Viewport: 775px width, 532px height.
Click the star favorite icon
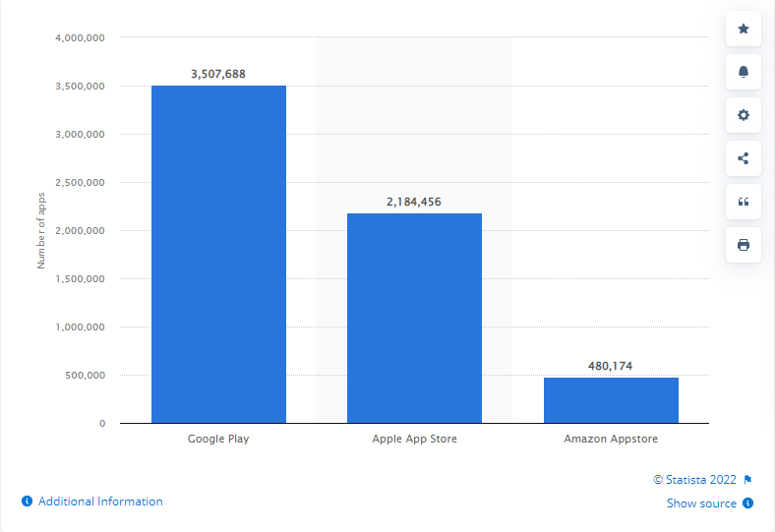click(x=743, y=29)
